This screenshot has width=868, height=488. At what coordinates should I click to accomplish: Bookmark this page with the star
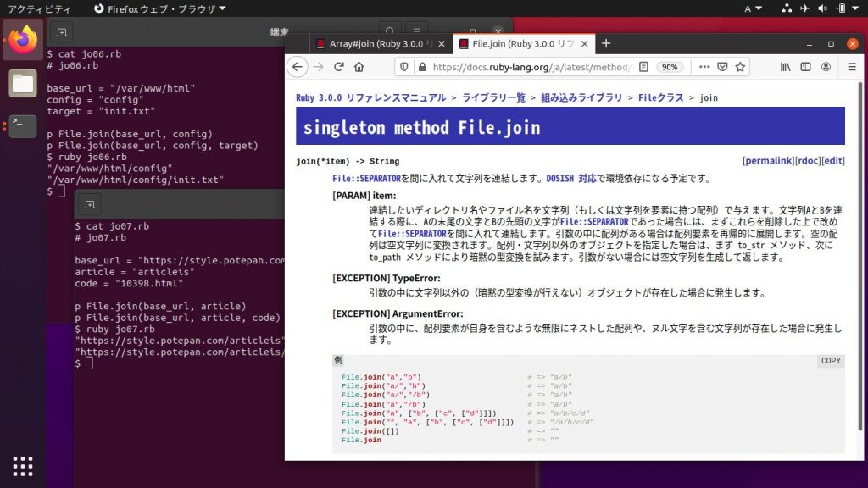[x=738, y=67]
